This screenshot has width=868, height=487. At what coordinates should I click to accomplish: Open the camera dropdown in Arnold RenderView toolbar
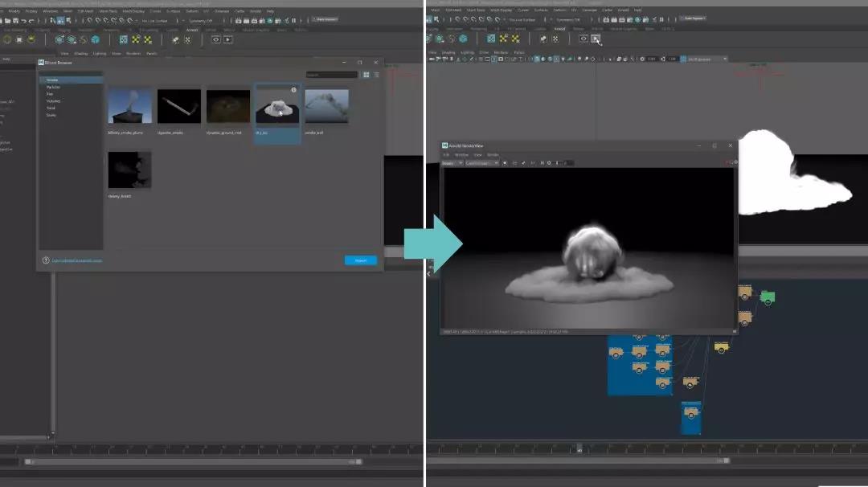(482, 163)
